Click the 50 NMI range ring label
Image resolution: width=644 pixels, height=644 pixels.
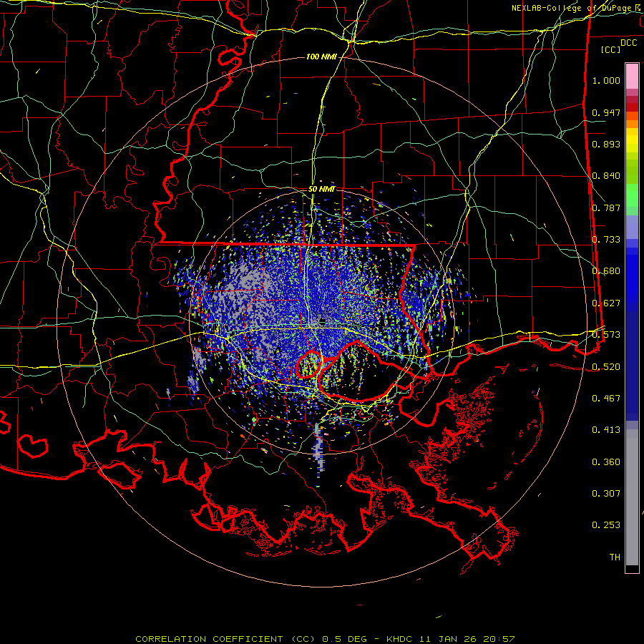tap(321, 189)
